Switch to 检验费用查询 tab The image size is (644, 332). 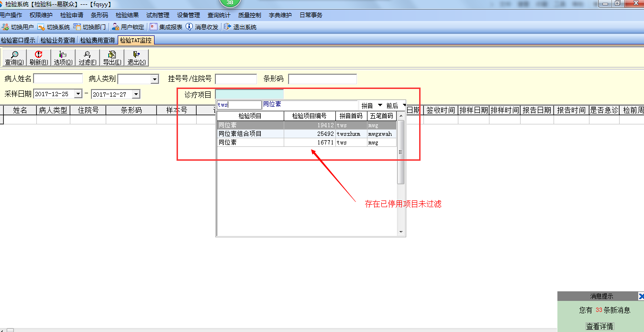point(98,41)
